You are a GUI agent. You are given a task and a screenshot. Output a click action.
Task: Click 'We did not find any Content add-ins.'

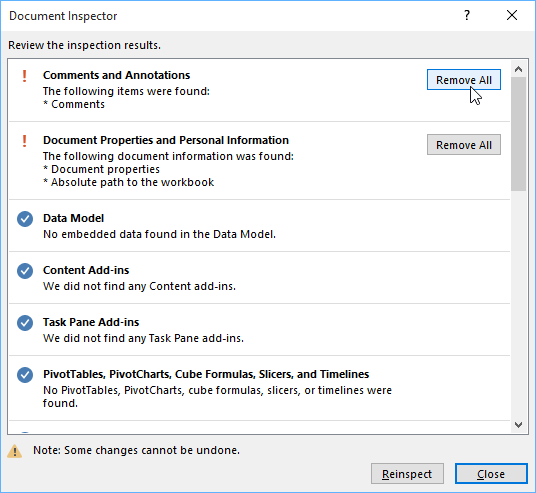(x=139, y=286)
